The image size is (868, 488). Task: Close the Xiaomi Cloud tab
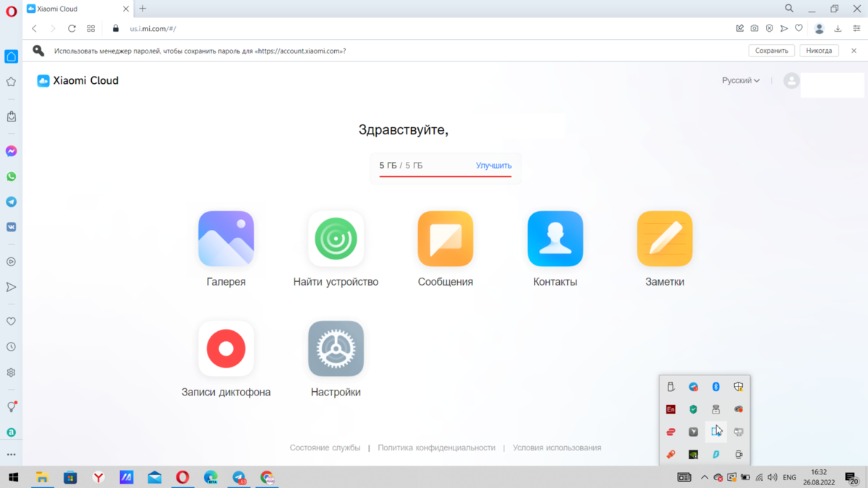126,9
